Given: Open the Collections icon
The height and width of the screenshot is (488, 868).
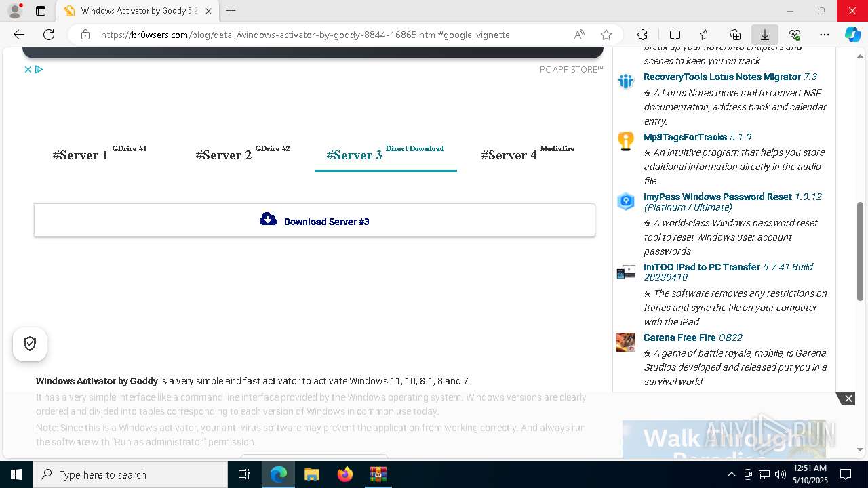Looking at the screenshot, I should 735,35.
